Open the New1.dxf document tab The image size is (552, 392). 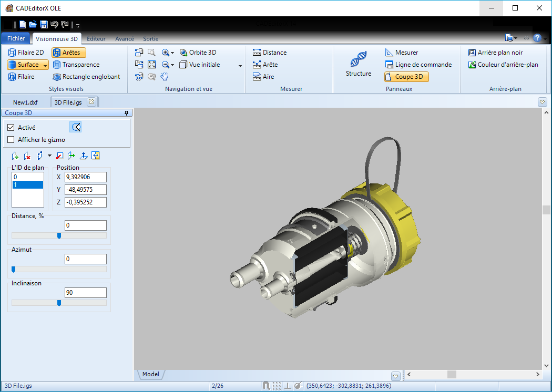[25, 102]
